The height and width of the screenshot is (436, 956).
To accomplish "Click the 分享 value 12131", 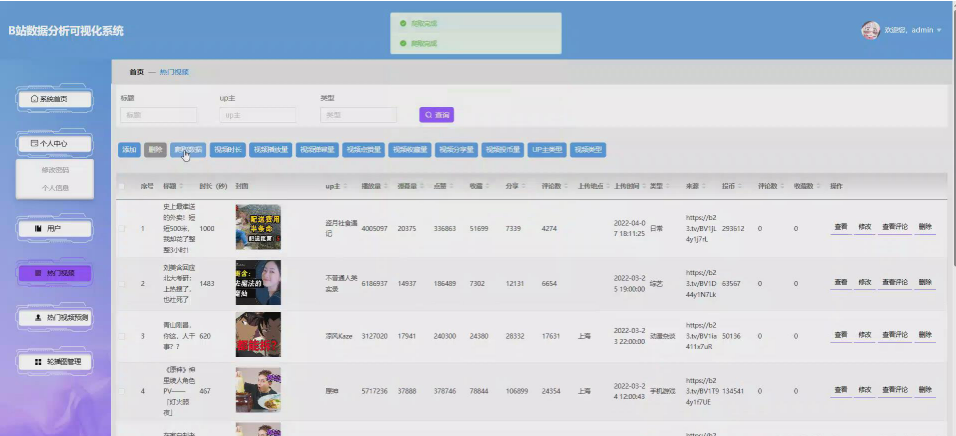I will (x=515, y=284).
